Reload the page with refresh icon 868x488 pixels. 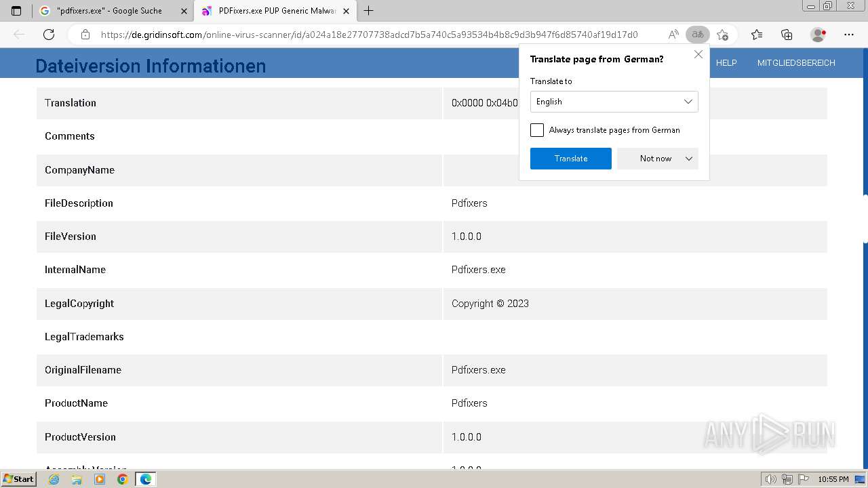(x=49, y=35)
